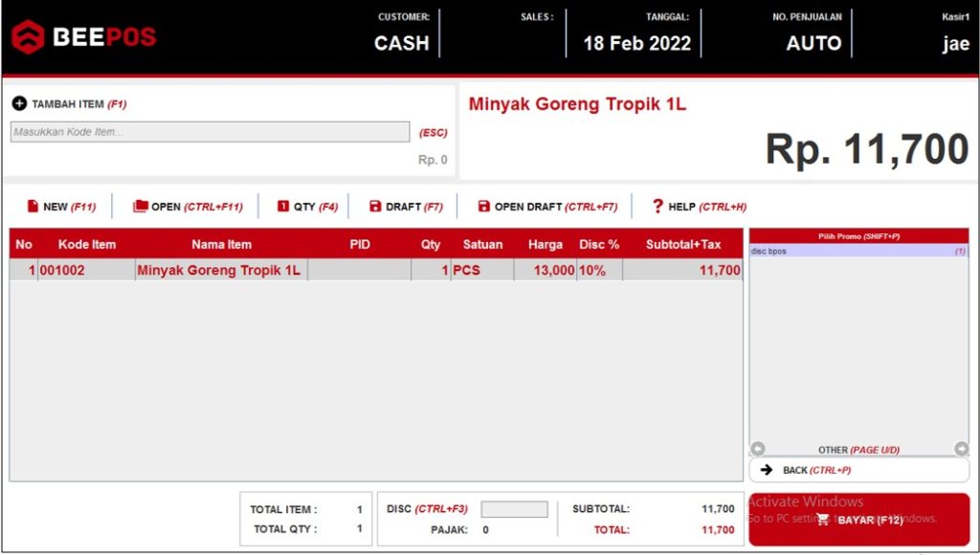Screen dimensions: 980x555
Task: Click the Qty cell showing 1
Action: 431,270
